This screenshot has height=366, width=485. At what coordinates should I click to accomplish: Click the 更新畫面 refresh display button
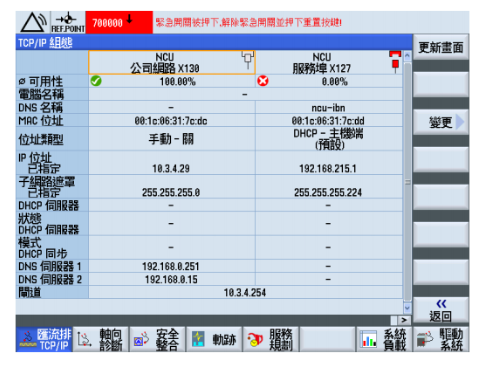441,48
